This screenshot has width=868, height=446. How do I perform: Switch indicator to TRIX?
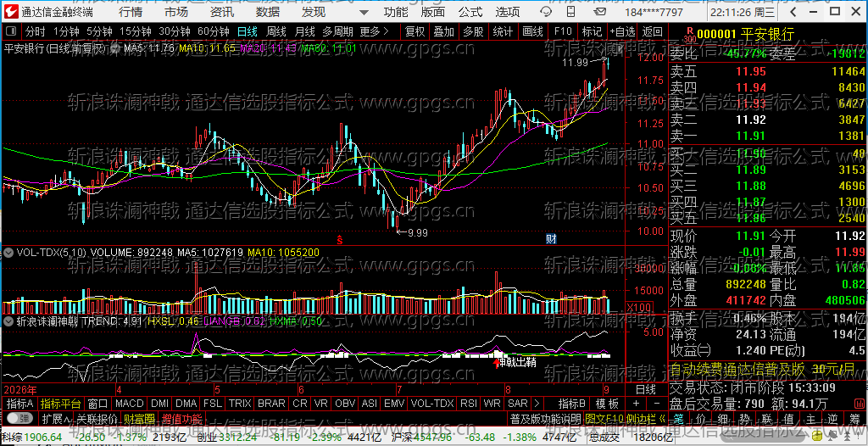[240, 404]
